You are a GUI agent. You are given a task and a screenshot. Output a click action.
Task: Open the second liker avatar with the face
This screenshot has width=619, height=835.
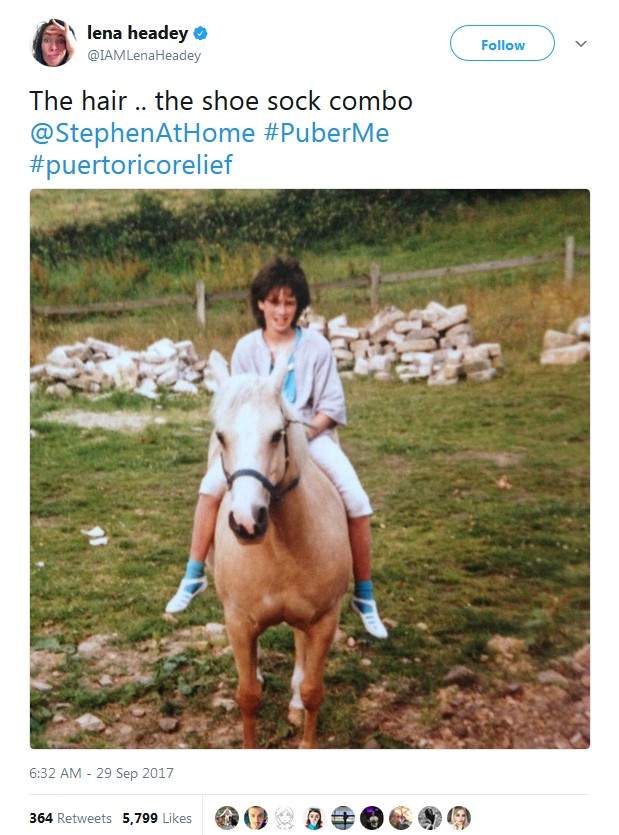[x=256, y=818]
